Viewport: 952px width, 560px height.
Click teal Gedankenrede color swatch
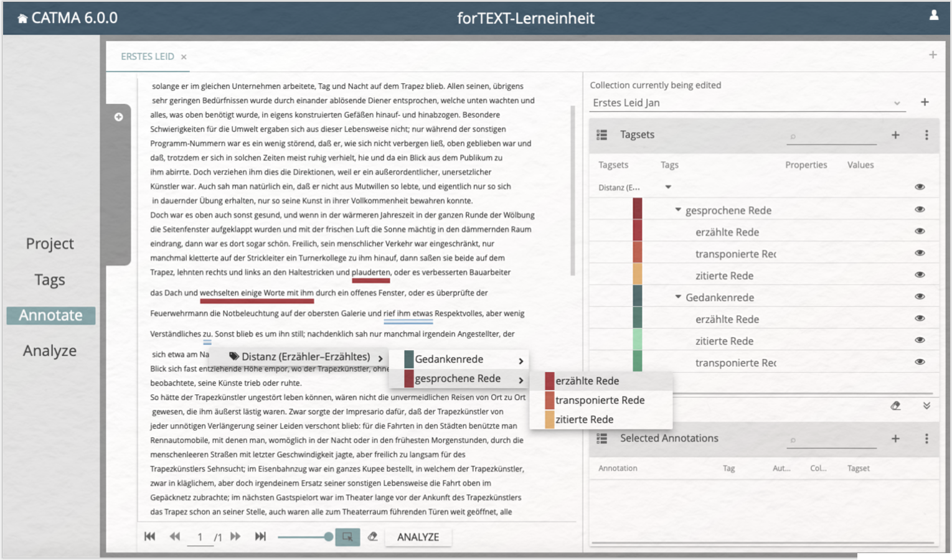click(638, 296)
